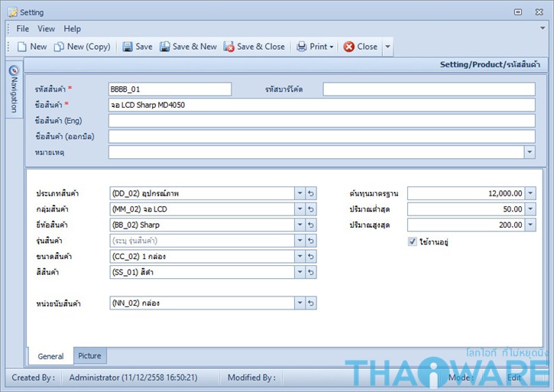Viewport: 554px width, 392px height.
Task: Reset the รุ่นสินค้า field with undo icon
Action: point(311,241)
